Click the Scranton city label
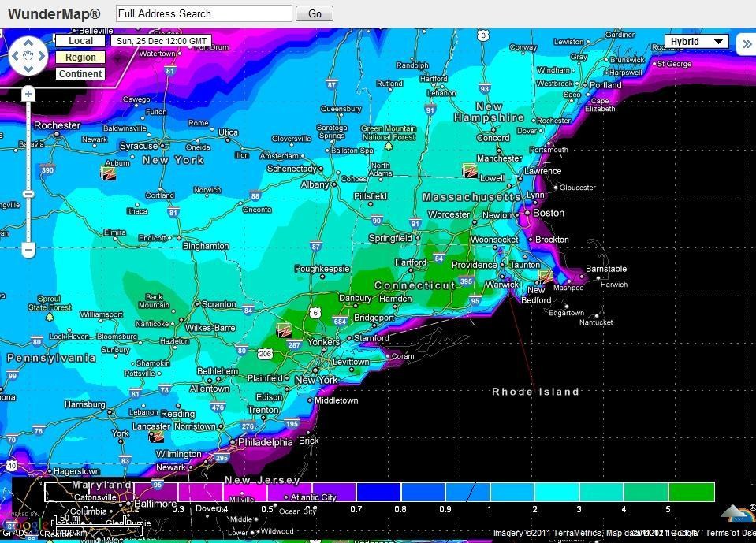This screenshot has width=756, height=543. coord(219,304)
